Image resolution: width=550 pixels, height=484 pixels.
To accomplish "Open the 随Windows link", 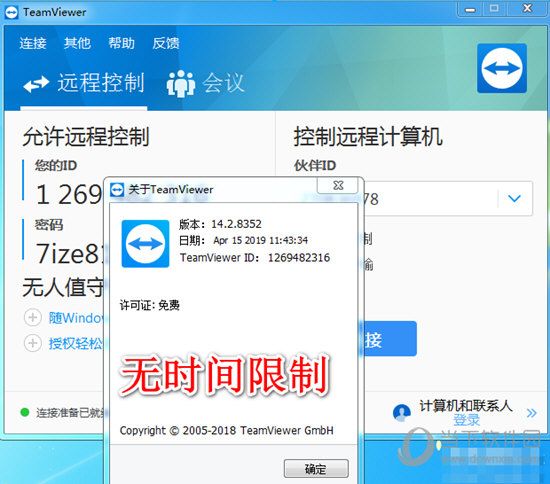I will [76, 318].
